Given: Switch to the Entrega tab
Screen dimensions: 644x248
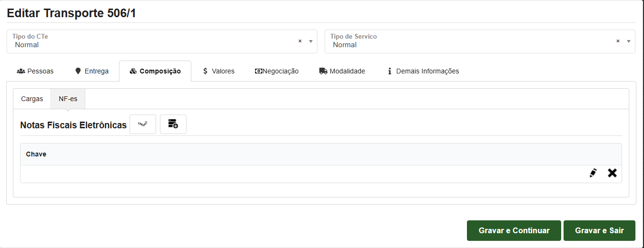Looking at the screenshot, I should [x=92, y=71].
